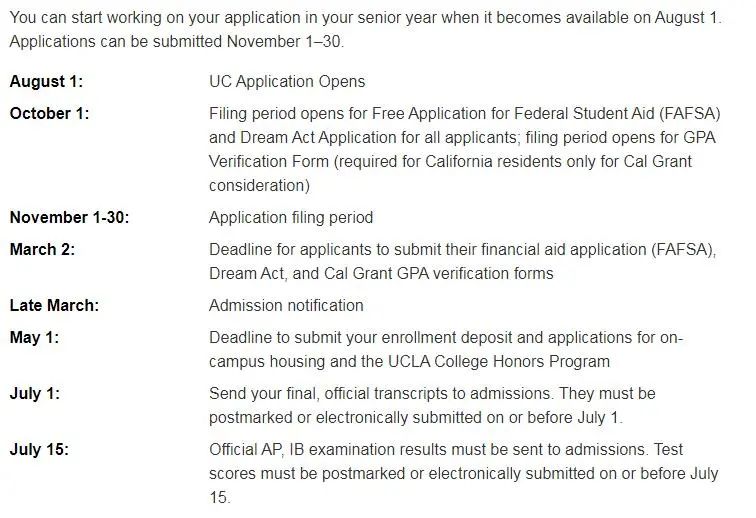Click the 'Late March:' label
Viewport: 756px width, 518px height.
coord(54,306)
